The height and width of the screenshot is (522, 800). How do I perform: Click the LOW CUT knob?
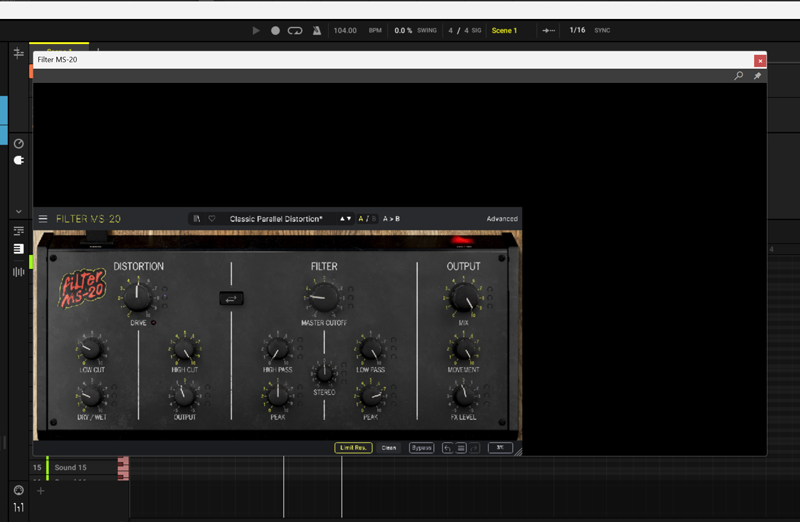[x=91, y=349]
